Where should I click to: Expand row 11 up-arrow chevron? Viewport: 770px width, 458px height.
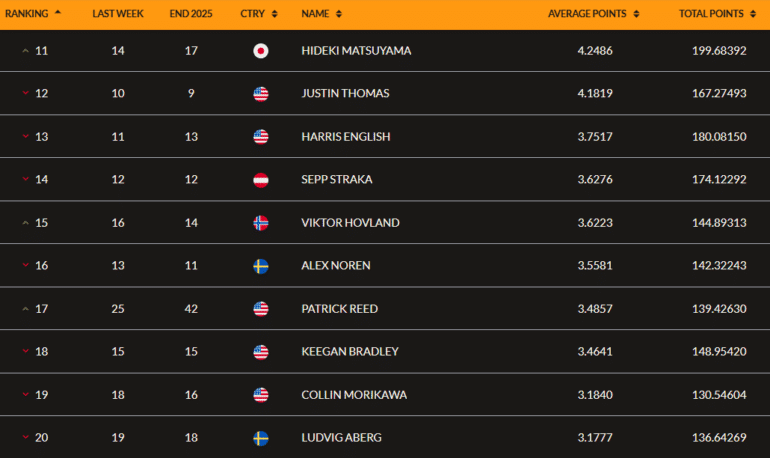[x=26, y=51]
